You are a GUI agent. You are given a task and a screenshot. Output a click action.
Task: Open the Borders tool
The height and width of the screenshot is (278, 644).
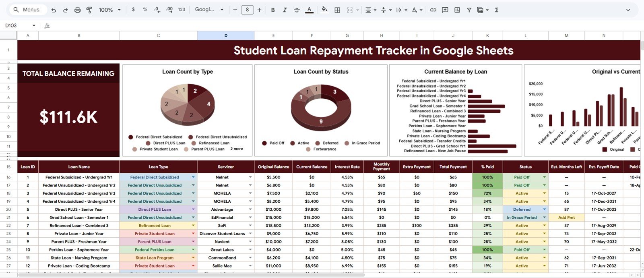(x=337, y=10)
